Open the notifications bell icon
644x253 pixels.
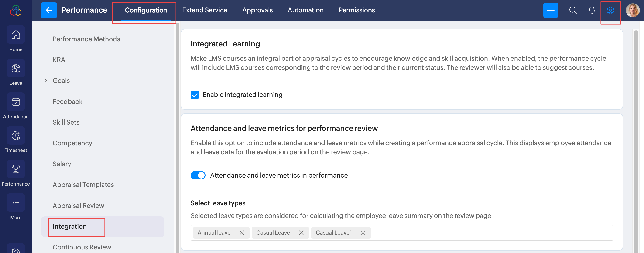click(x=592, y=10)
